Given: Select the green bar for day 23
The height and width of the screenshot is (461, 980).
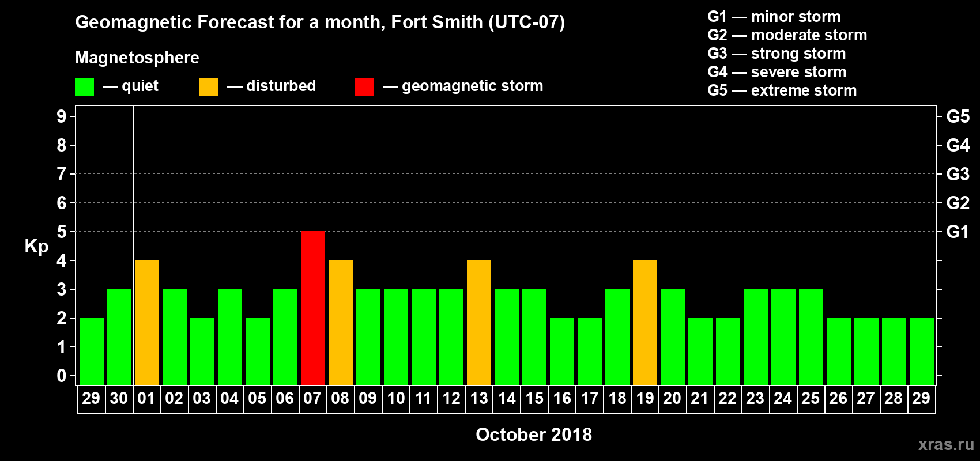Looking at the screenshot, I should pos(756,337).
